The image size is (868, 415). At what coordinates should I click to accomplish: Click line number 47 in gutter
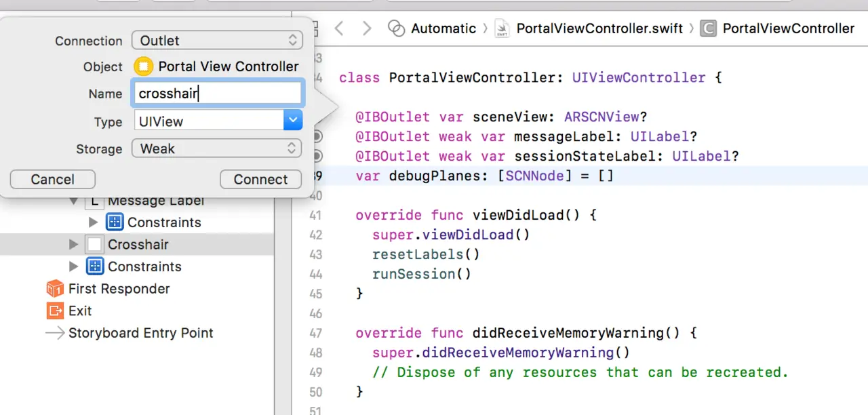tap(315, 333)
